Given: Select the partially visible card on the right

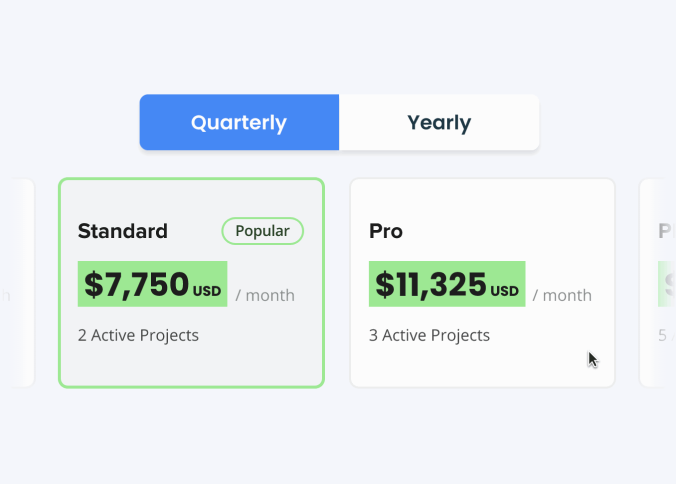Looking at the screenshot, I should (x=658, y=283).
